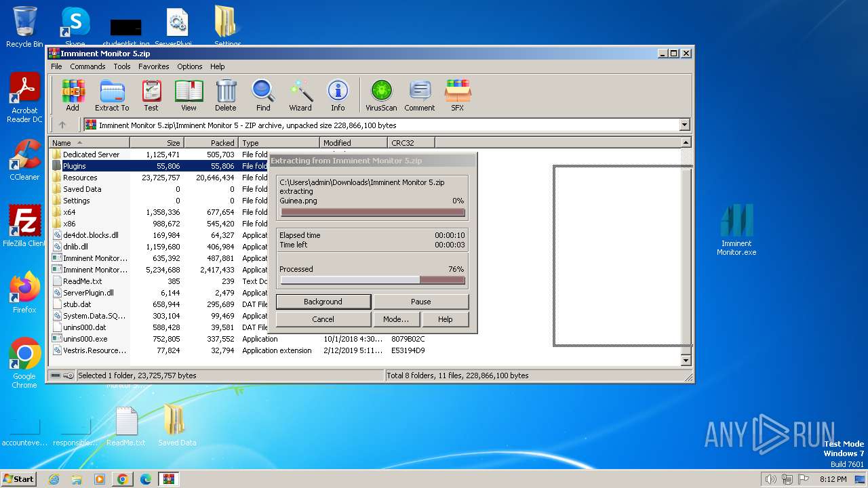
Task: Click the clock showing 8:12 PM
Action: pyautogui.click(x=833, y=479)
